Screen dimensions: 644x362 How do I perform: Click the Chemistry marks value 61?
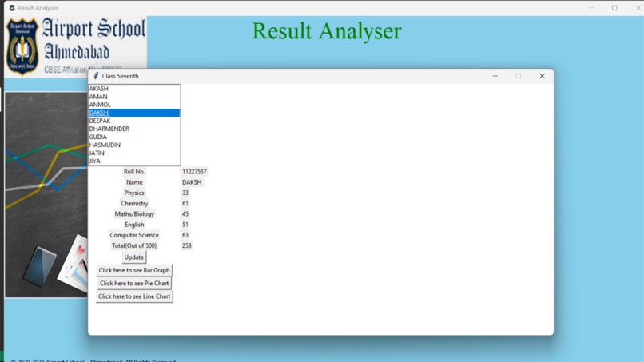[x=185, y=204]
